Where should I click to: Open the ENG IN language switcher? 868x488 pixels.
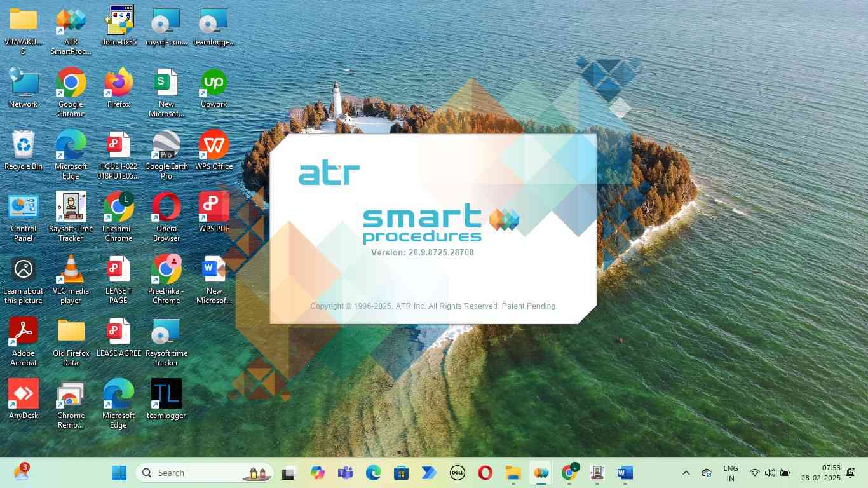coord(731,473)
